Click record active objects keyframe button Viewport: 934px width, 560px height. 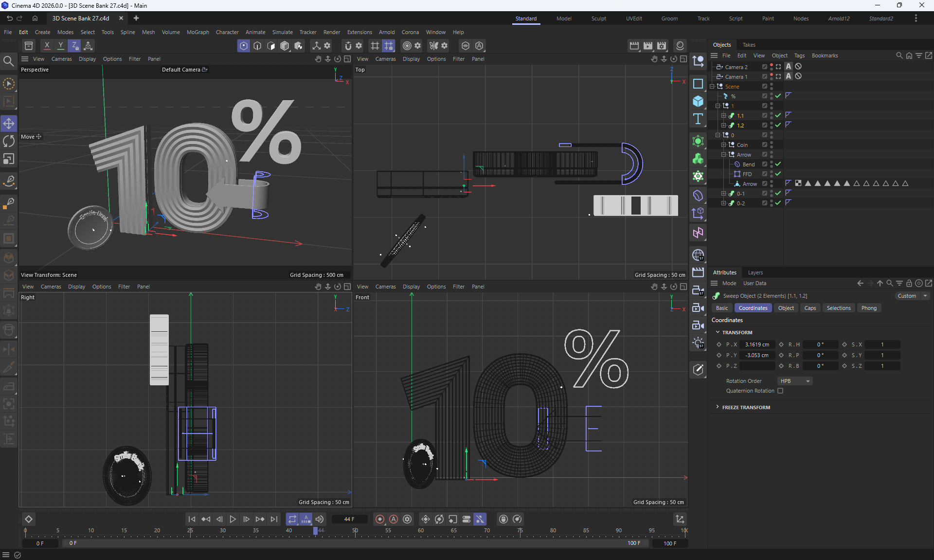(380, 519)
